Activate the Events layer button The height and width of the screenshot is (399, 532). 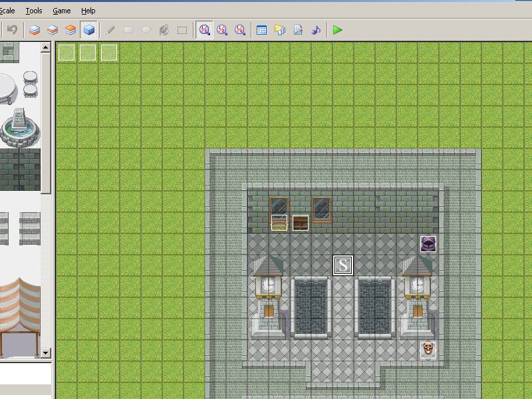click(88, 30)
